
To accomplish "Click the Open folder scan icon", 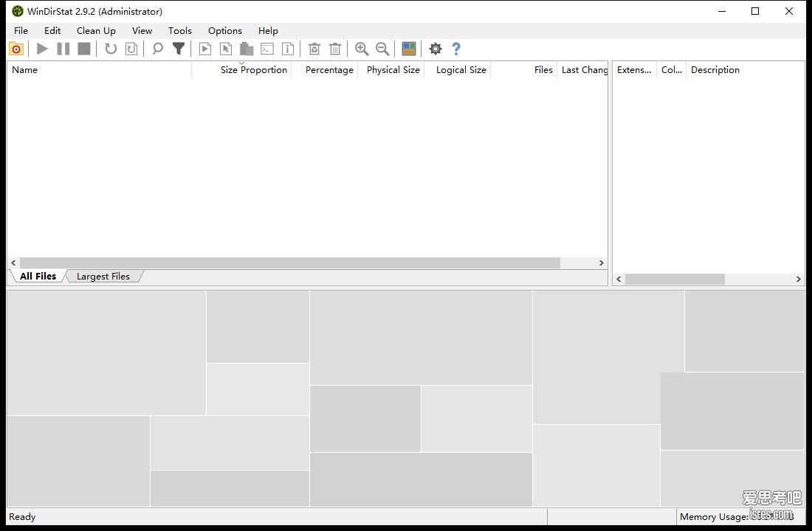I will pyautogui.click(x=16, y=49).
